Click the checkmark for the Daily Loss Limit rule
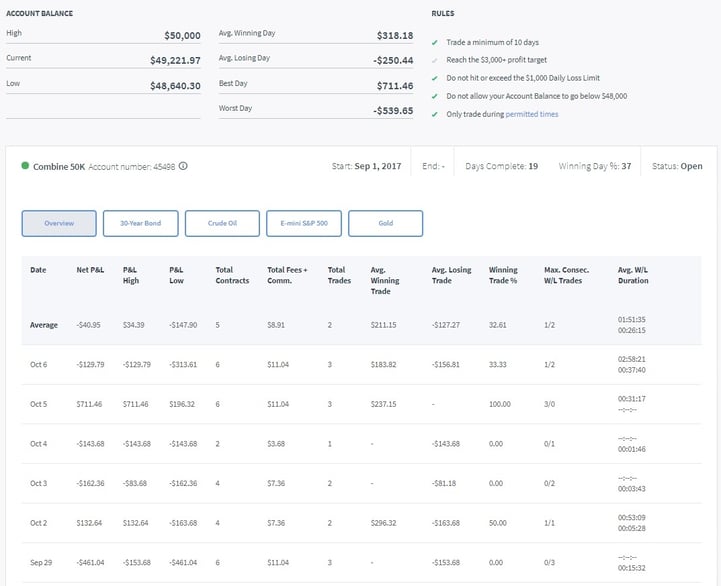721x586 pixels. point(434,78)
